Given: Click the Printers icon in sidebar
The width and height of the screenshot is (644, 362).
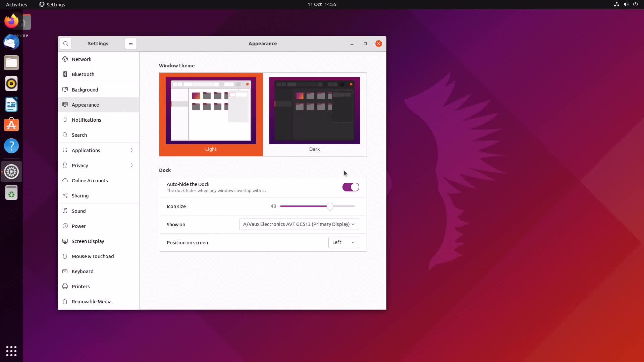Looking at the screenshot, I should (65, 287).
